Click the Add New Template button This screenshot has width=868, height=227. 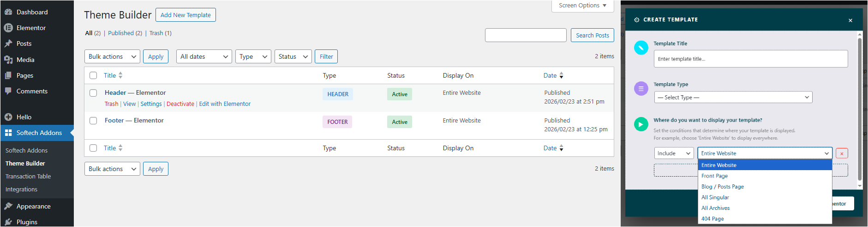pos(186,15)
